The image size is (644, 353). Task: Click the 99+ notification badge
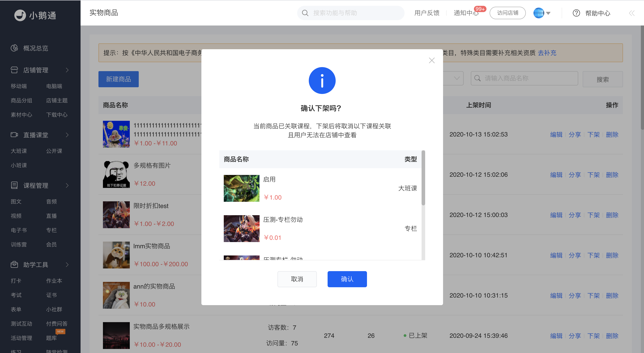[x=480, y=9]
